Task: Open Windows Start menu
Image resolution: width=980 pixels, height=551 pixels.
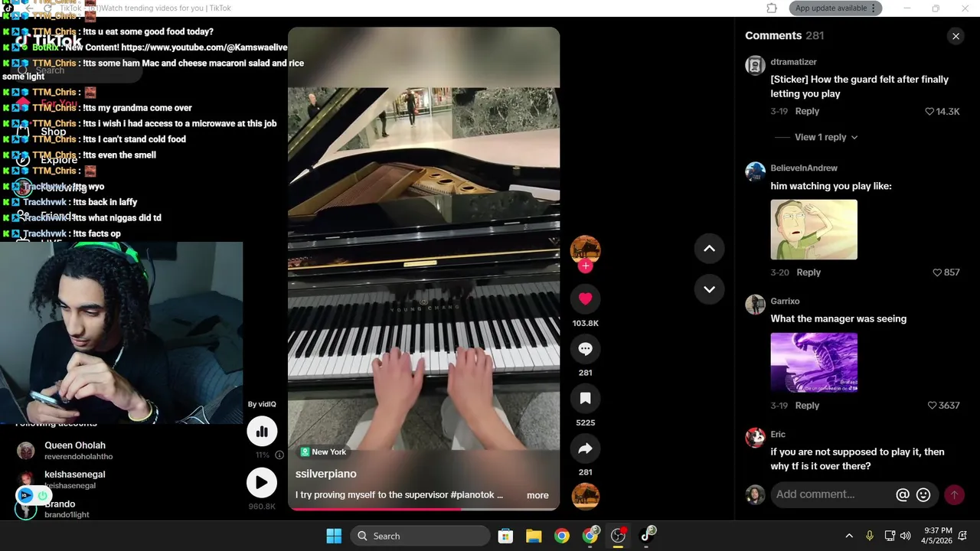Action: [x=334, y=536]
